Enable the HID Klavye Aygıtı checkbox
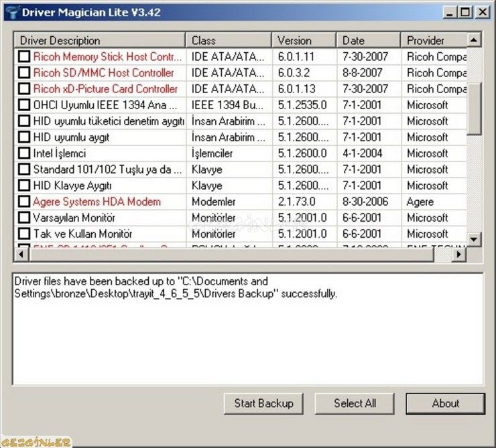Image resolution: width=496 pixels, height=448 pixels. pos(24,185)
